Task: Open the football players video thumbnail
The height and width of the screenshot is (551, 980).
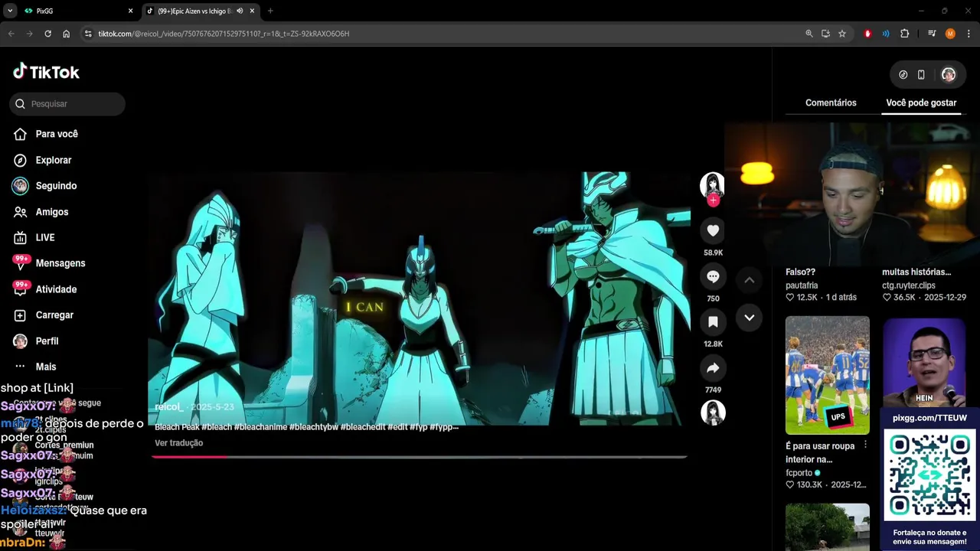Action: pyautogui.click(x=828, y=376)
